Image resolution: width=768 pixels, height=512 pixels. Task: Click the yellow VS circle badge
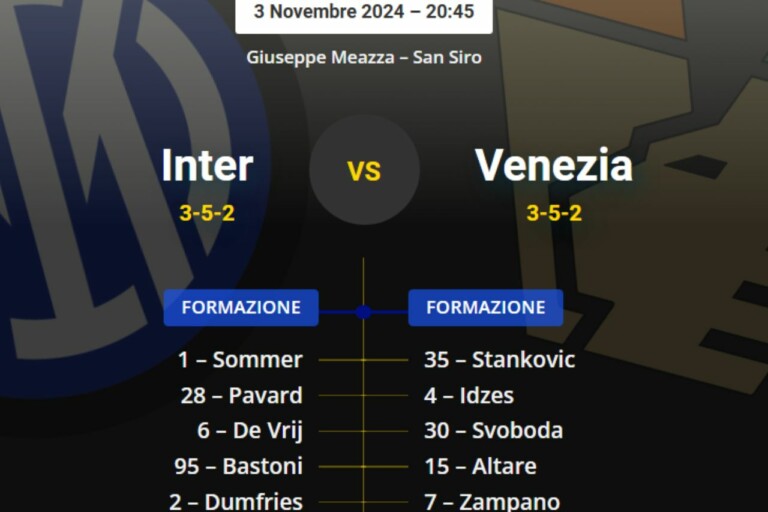364,170
